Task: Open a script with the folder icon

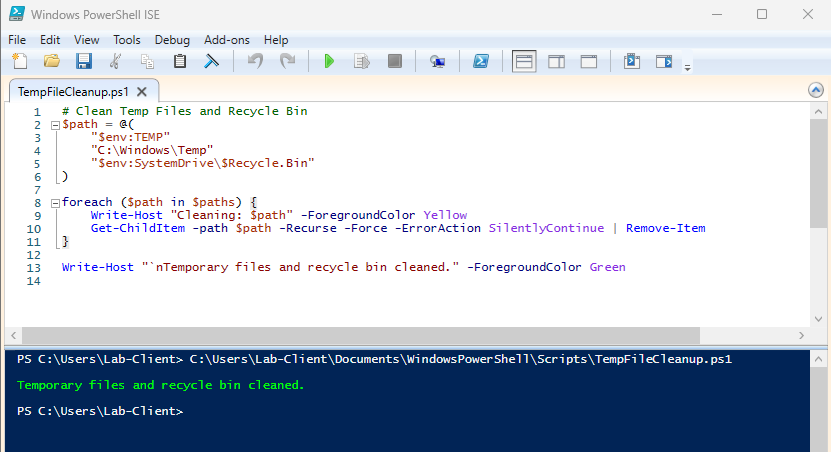Action: point(51,61)
